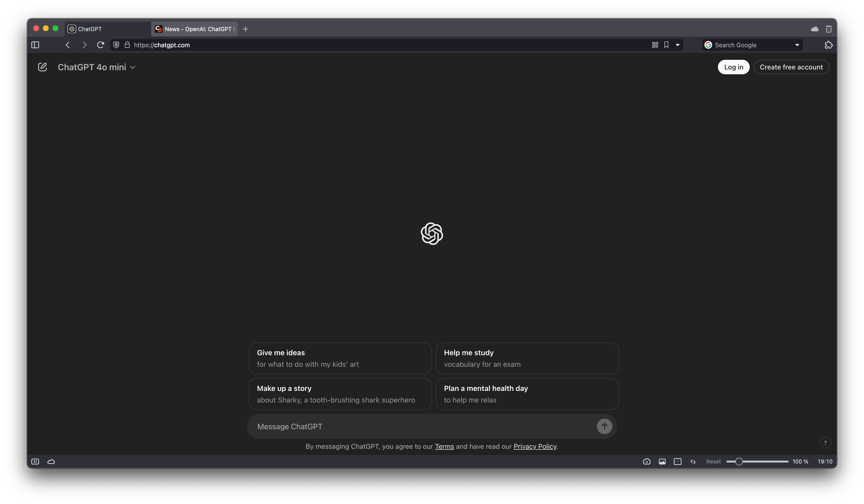Click the OpenAI logo in the center
The height and width of the screenshot is (504, 864).
tap(432, 233)
